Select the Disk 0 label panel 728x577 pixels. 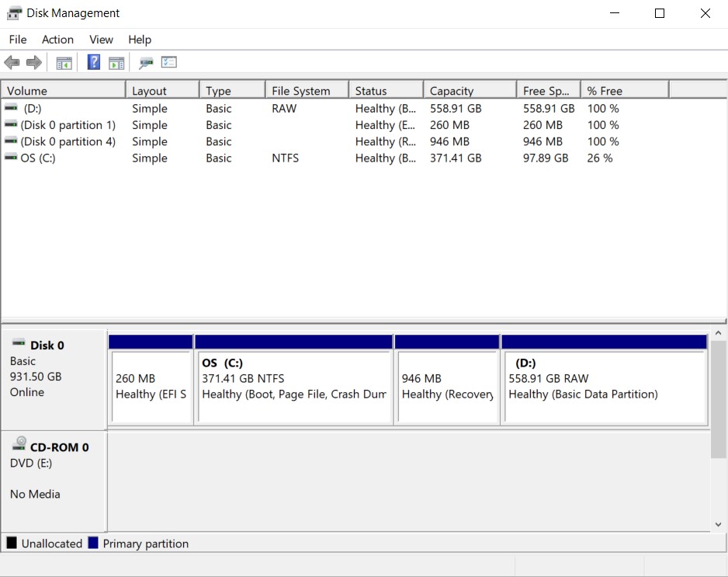pos(54,380)
